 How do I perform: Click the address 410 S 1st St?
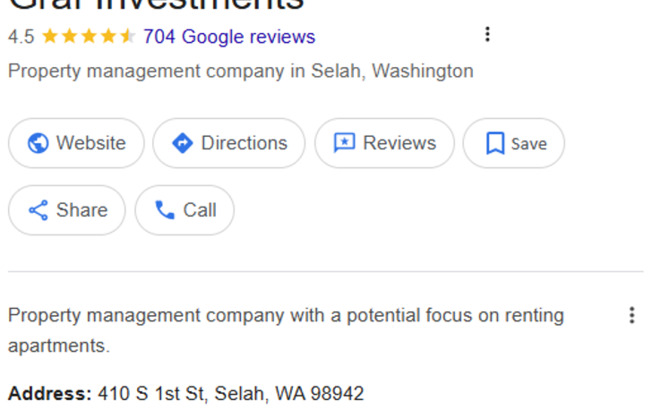[x=230, y=393]
